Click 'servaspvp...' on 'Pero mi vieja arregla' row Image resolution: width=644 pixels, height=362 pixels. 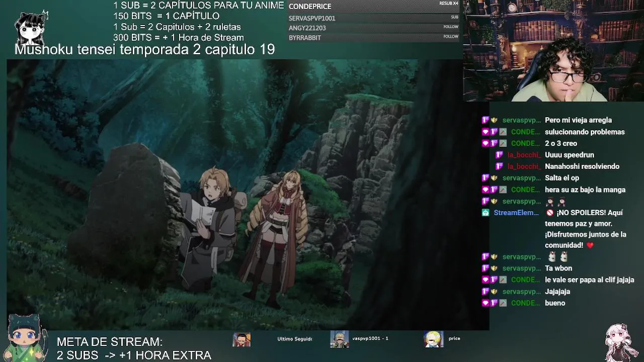[x=521, y=120]
